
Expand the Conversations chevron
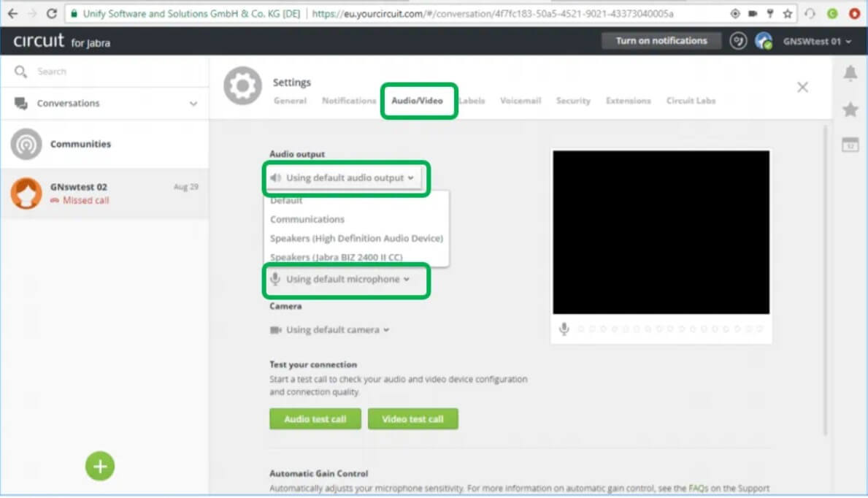(193, 104)
